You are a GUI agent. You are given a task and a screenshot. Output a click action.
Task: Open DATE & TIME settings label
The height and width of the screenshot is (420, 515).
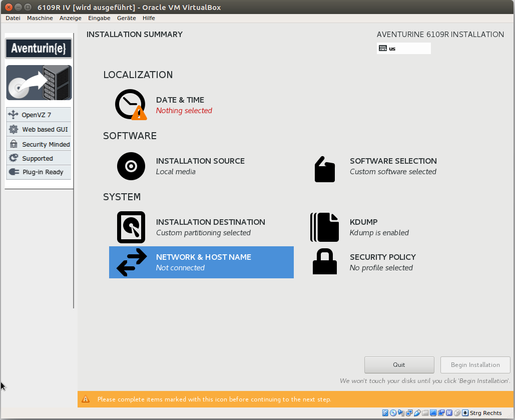[180, 100]
